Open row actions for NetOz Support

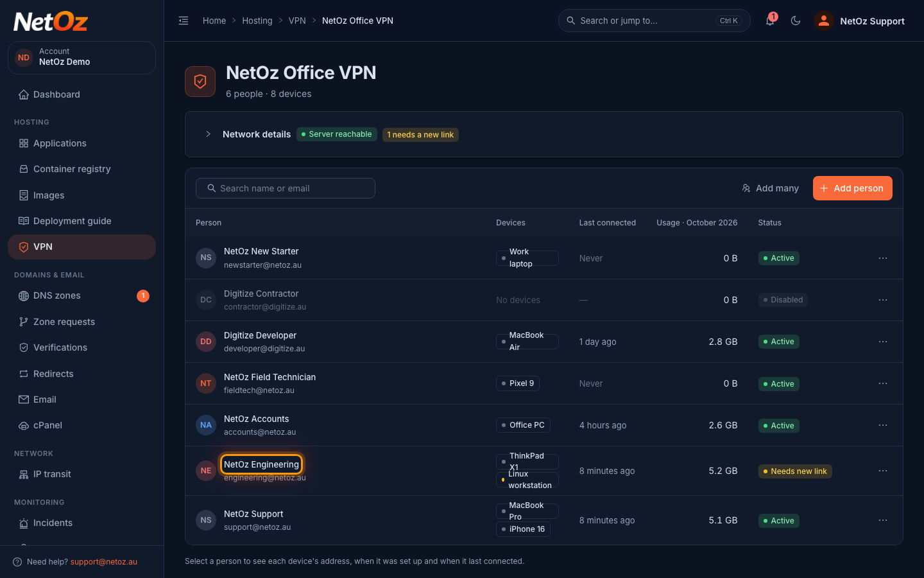(883, 520)
